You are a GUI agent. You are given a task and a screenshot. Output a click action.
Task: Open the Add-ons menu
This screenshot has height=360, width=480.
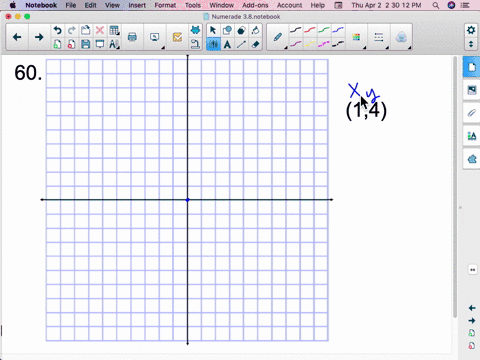(255, 5)
